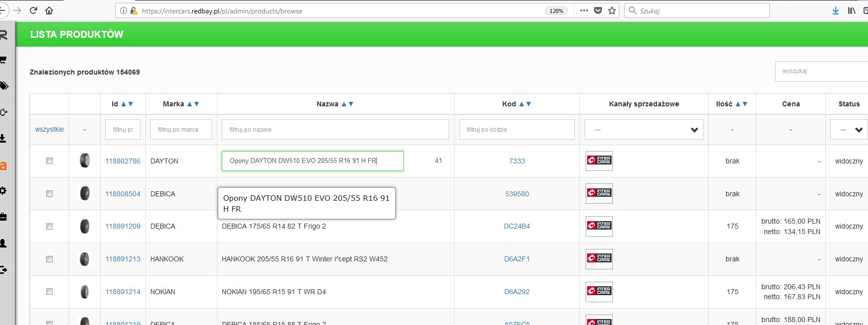Sort Nazwa column descending with down arrow

pos(351,104)
